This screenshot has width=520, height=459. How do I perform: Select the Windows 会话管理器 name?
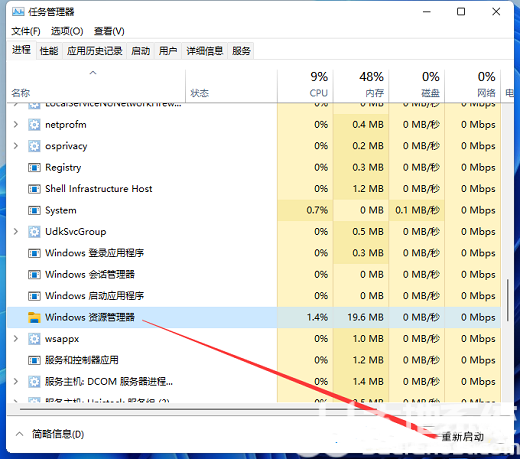pyautogui.click(x=90, y=275)
